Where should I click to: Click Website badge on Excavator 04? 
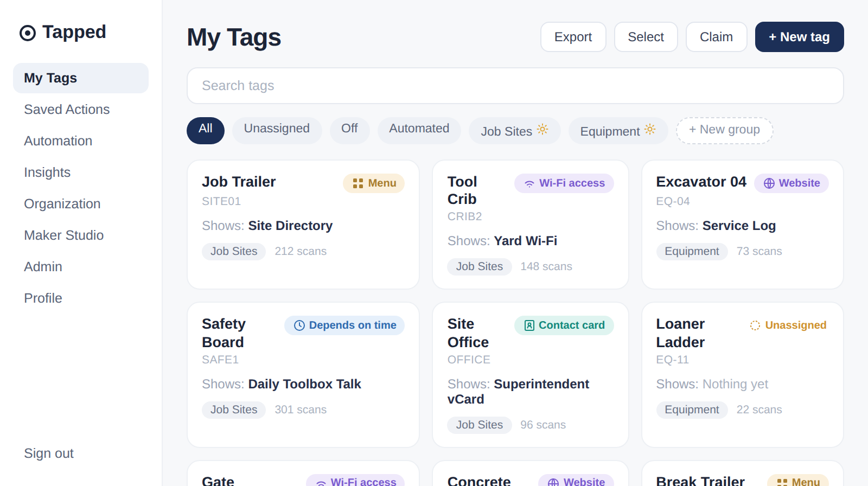click(792, 183)
